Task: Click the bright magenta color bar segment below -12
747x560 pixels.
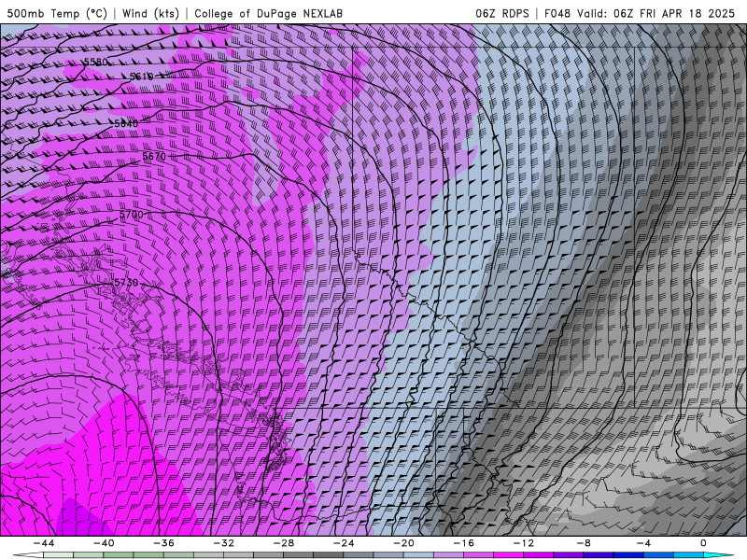Action: pos(508,555)
